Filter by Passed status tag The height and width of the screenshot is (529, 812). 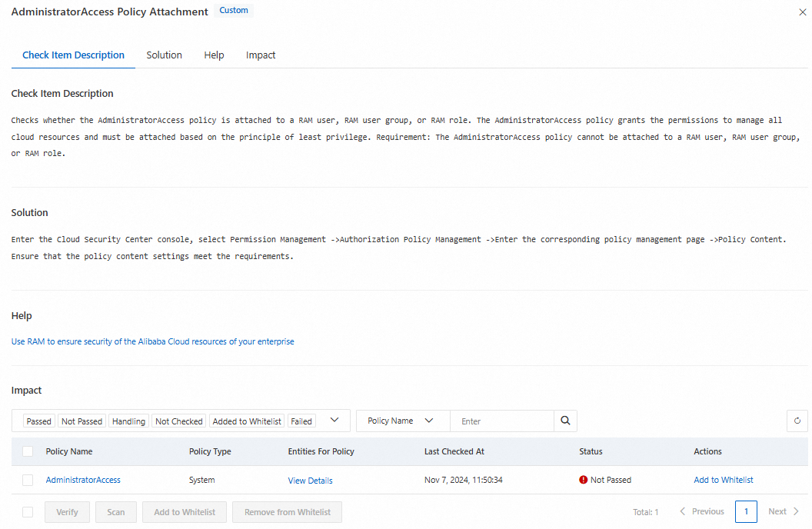(x=39, y=421)
